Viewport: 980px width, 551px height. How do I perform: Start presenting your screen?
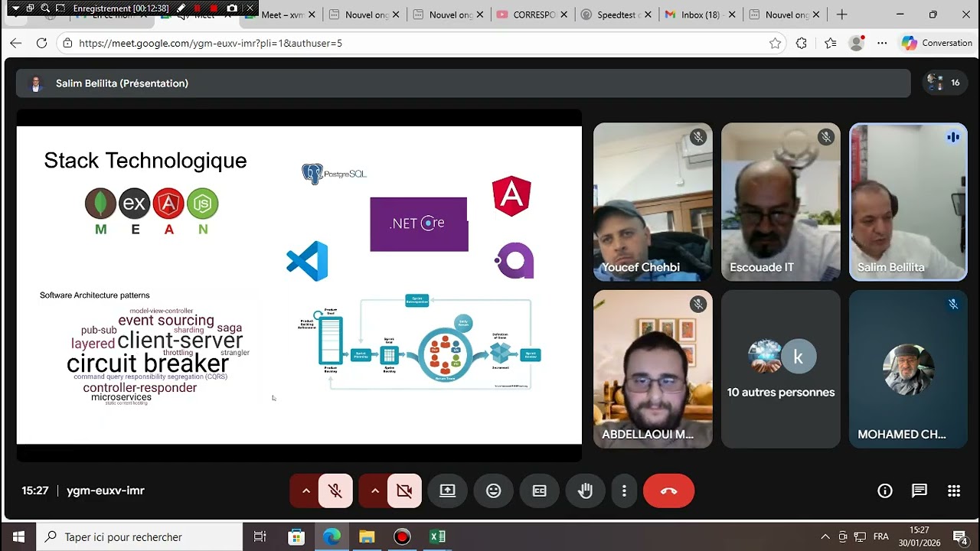click(x=447, y=491)
